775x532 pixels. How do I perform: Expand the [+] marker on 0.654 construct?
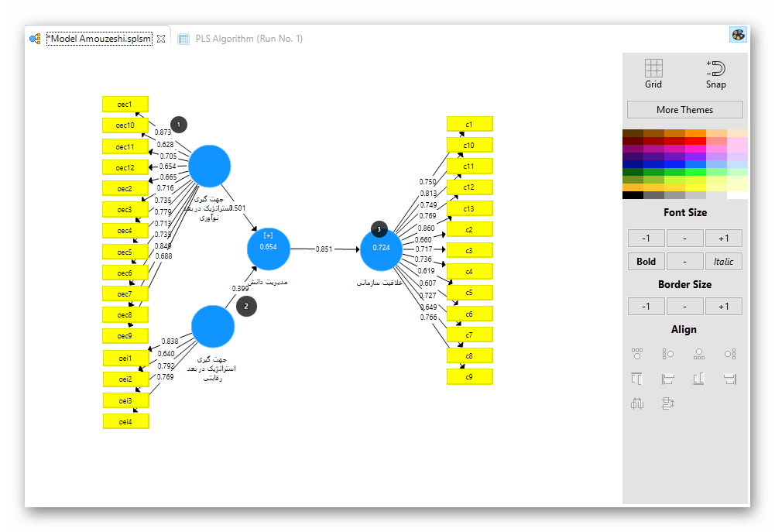[x=269, y=235]
